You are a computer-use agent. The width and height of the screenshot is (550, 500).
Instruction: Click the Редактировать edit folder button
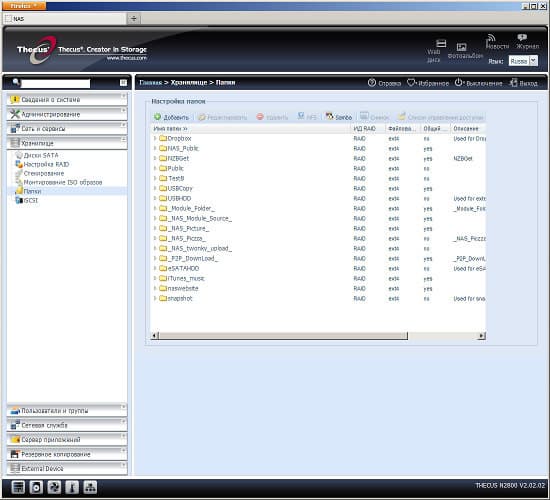click(x=223, y=117)
